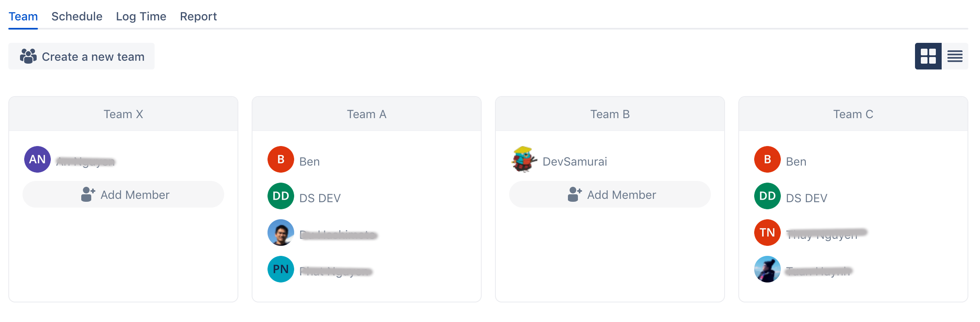Viewport: 980px width, 322px height.
Task: Click the profile photo in Team A
Action: coord(281,233)
